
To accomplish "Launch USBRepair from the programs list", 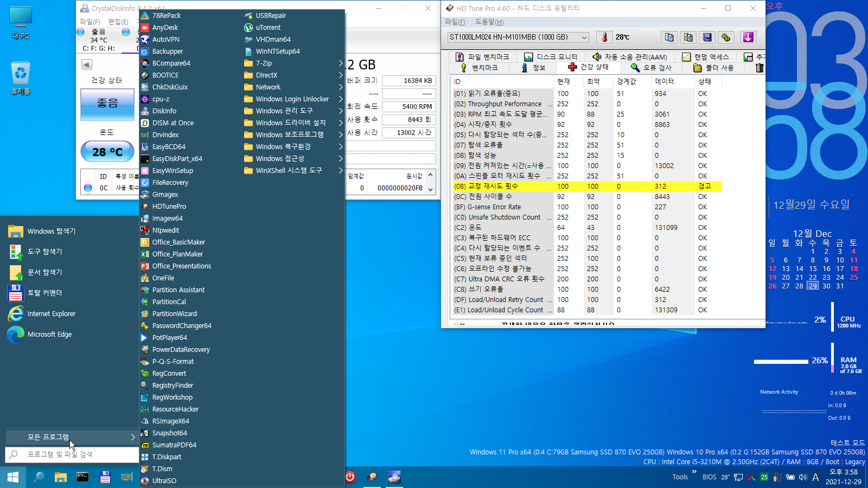I will 271,16.
